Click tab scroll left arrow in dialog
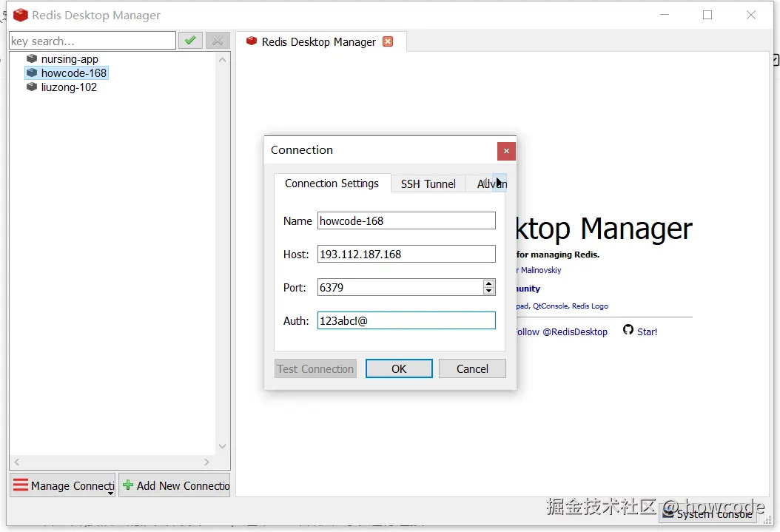The width and height of the screenshot is (780, 532). pyautogui.click(x=485, y=183)
